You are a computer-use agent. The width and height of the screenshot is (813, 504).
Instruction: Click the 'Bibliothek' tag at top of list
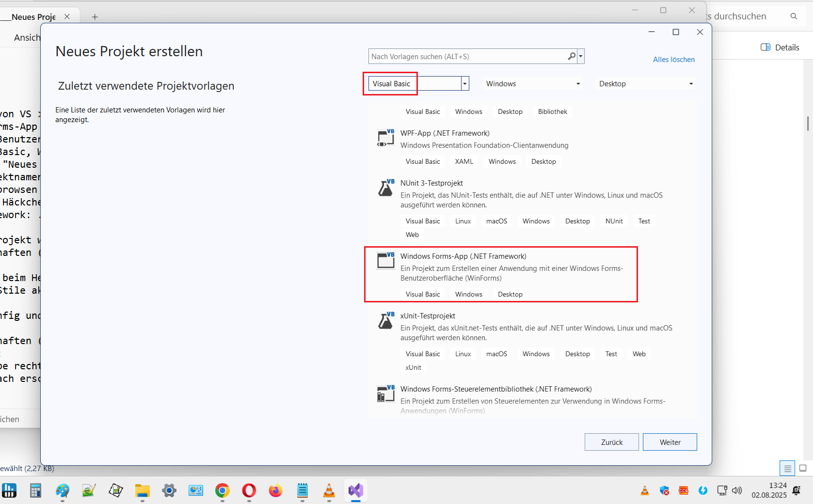click(x=552, y=111)
